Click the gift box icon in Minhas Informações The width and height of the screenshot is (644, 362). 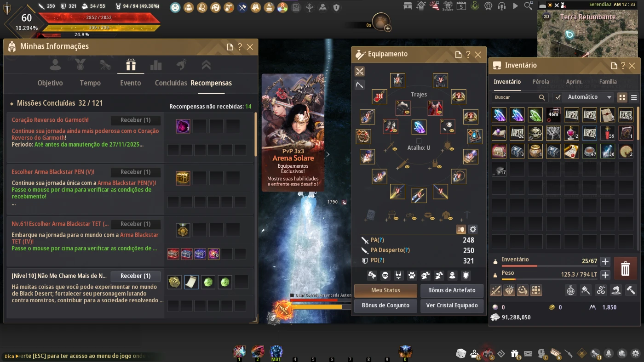coord(131,65)
